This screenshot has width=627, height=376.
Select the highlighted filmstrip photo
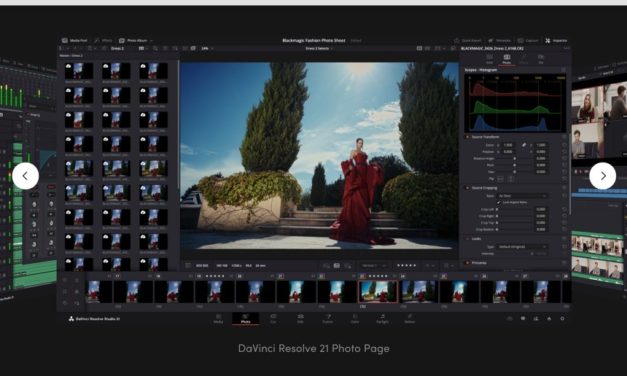click(x=378, y=292)
